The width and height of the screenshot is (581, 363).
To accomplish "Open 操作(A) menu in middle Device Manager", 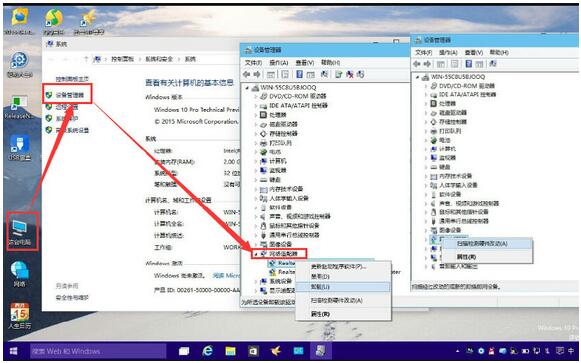I will coord(279,63).
